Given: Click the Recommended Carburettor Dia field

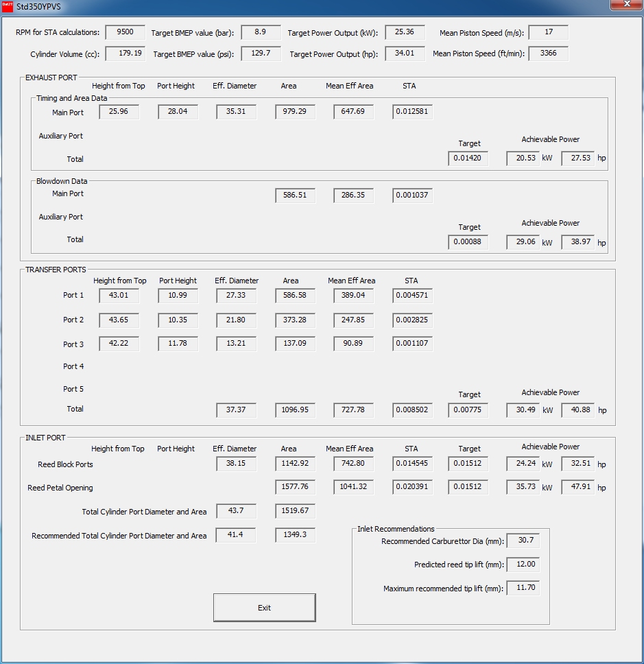Looking at the screenshot, I should tap(523, 541).
